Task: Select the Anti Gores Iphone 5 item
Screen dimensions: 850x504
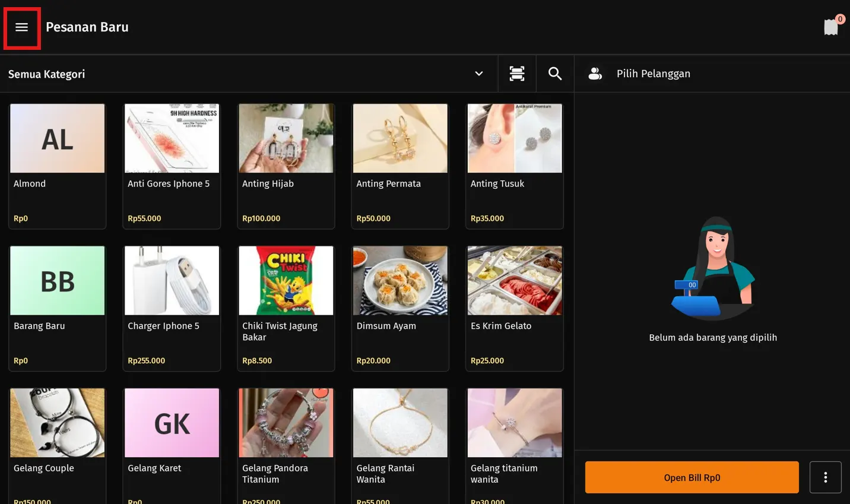Action: (172, 166)
